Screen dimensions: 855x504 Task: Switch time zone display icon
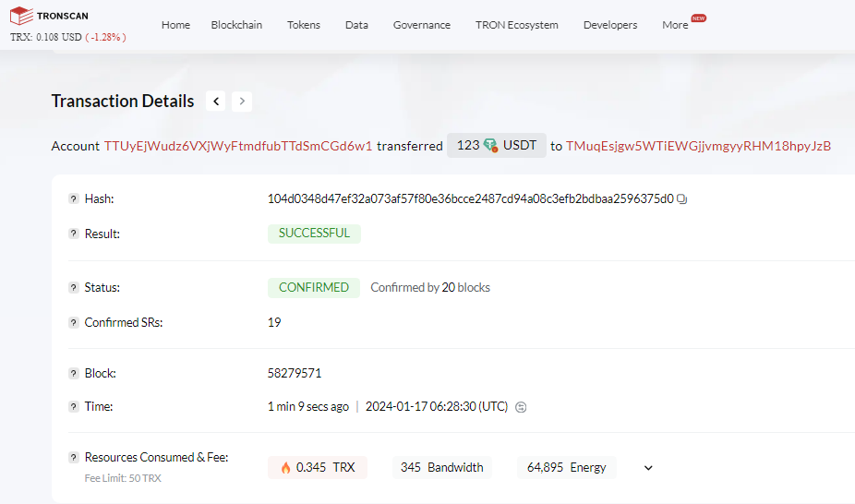(x=521, y=407)
